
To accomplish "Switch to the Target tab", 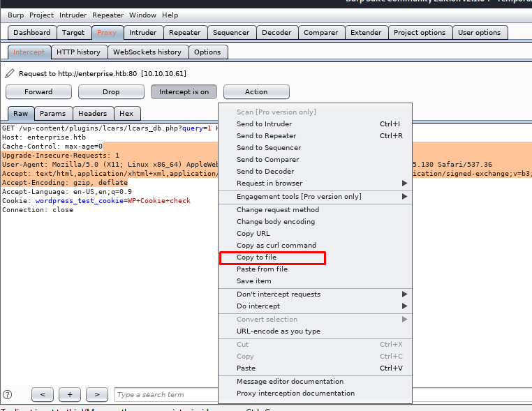I will pyautogui.click(x=73, y=33).
